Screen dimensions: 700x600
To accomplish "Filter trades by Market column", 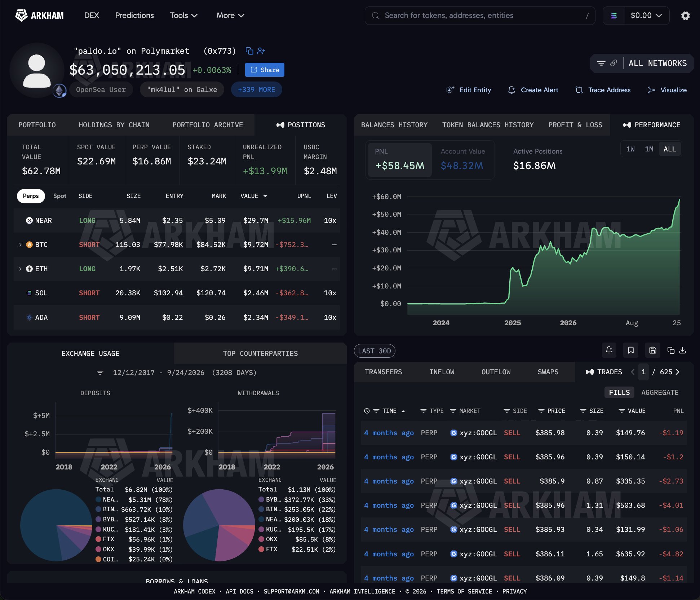I will (x=453, y=411).
